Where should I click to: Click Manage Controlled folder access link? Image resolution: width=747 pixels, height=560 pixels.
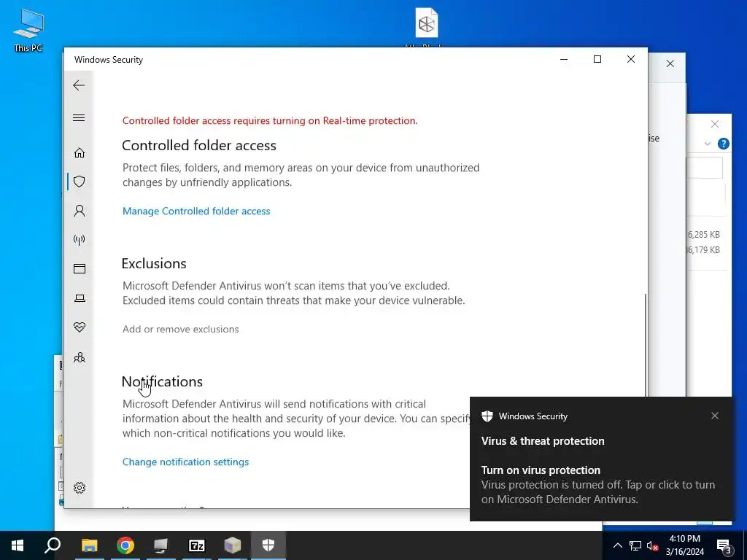(x=196, y=211)
